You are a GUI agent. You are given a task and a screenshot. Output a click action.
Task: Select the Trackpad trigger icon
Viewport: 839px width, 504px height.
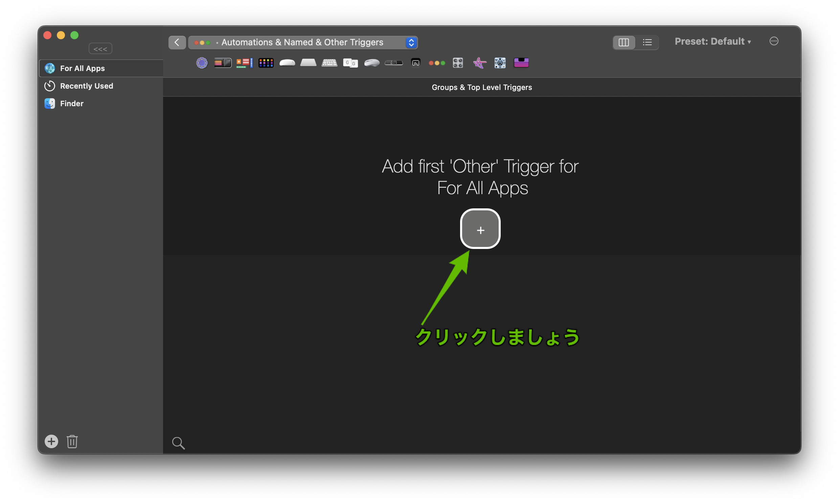pos(308,63)
